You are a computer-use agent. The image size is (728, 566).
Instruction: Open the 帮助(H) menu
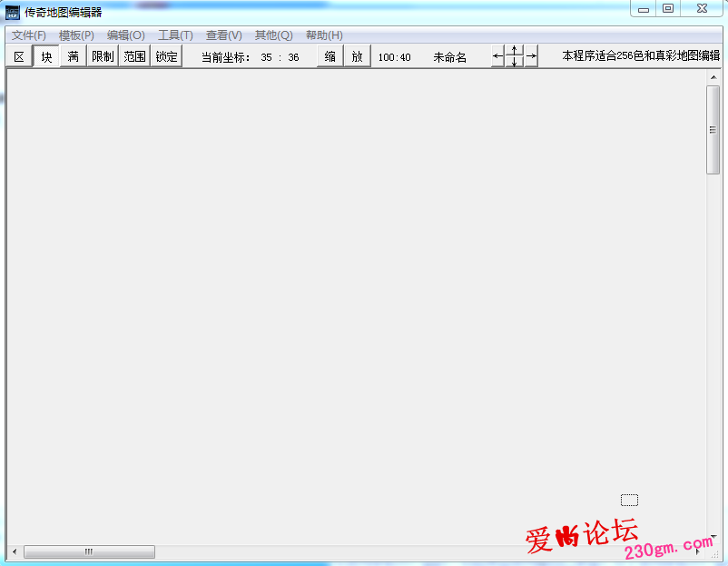(x=325, y=35)
